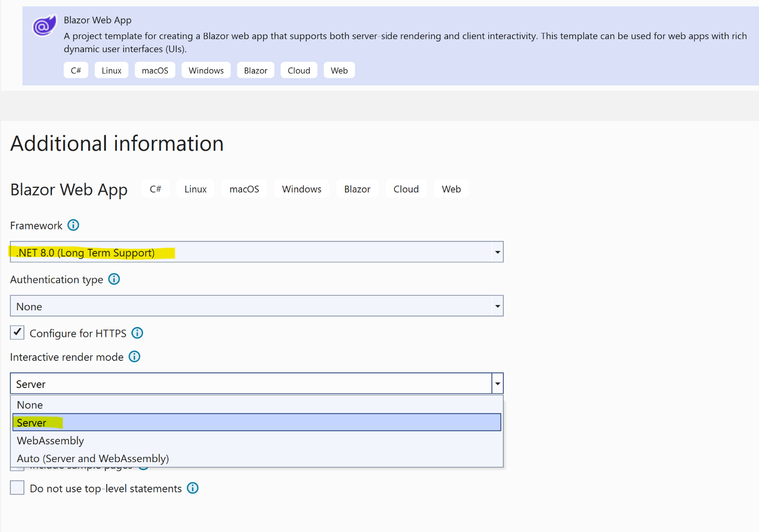The height and width of the screenshot is (532, 759).
Task: Click the Windows tag beside Blazor Web App heading
Action: tap(302, 189)
